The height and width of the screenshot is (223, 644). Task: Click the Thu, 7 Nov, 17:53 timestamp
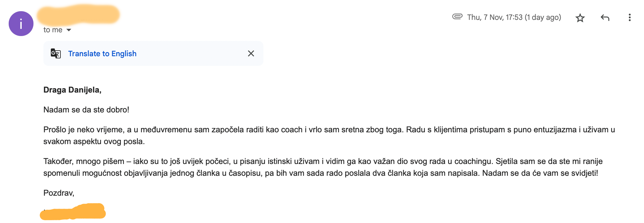tap(495, 17)
